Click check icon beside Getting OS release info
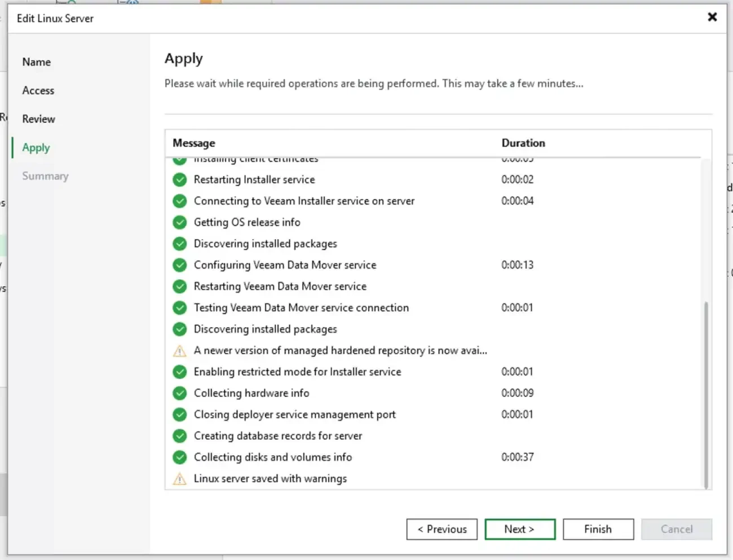This screenshot has width=733, height=560. click(179, 223)
